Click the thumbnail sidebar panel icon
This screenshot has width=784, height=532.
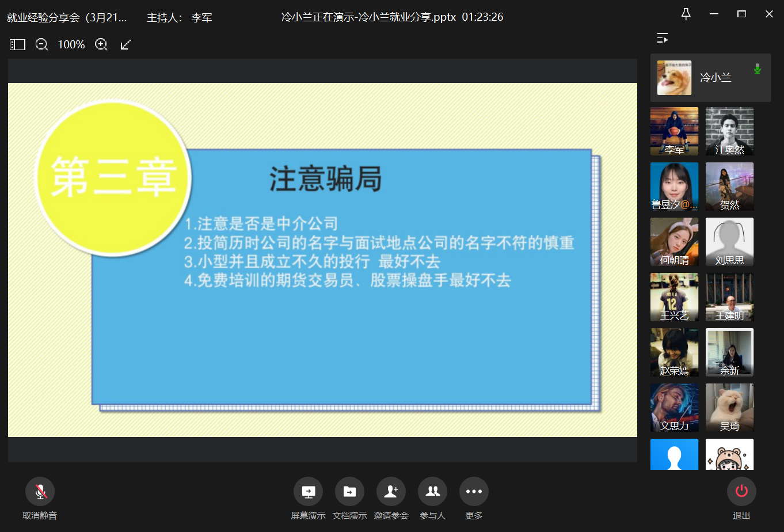pos(17,44)
